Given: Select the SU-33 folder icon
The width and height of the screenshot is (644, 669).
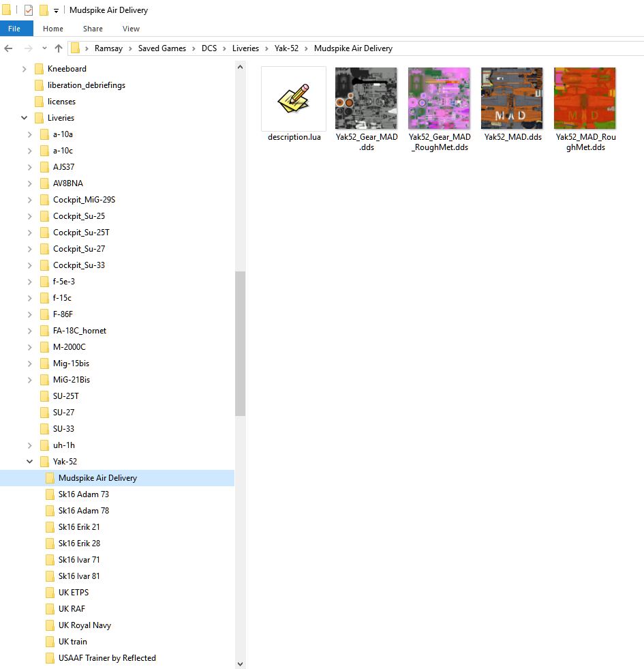Looking at the screenshot, I should tap(44, 429).
